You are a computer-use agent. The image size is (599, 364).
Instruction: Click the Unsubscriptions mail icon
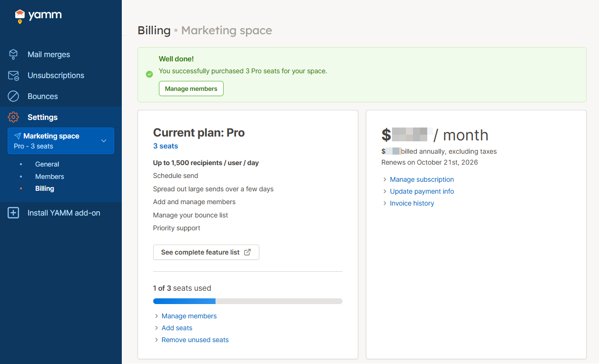point(13,76)
